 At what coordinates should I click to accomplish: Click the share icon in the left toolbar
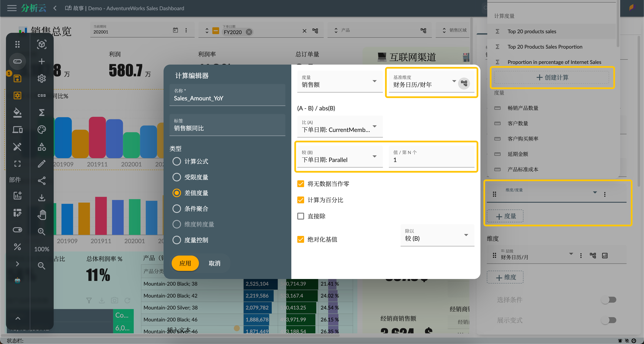(42, 181)
